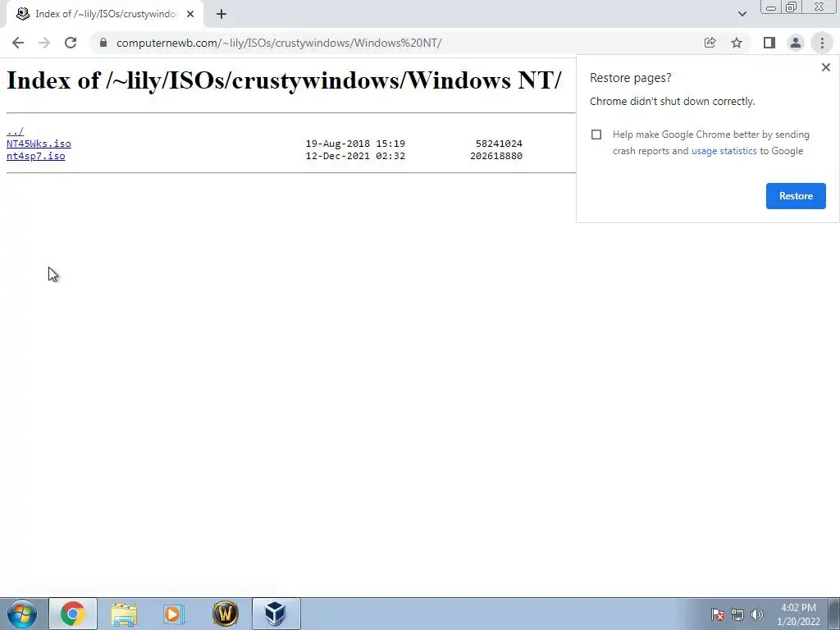Open Chrome side panel
Screen dimensions: 840x630
pyautogui.click(x=769, y=43)
